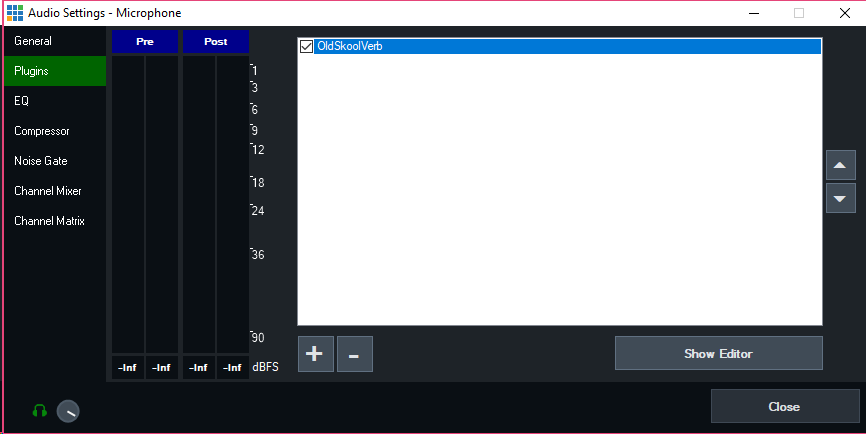Move plugin down with down arrow
The height and width of the screenshot is (434, 866).
(x=840, y=199)
